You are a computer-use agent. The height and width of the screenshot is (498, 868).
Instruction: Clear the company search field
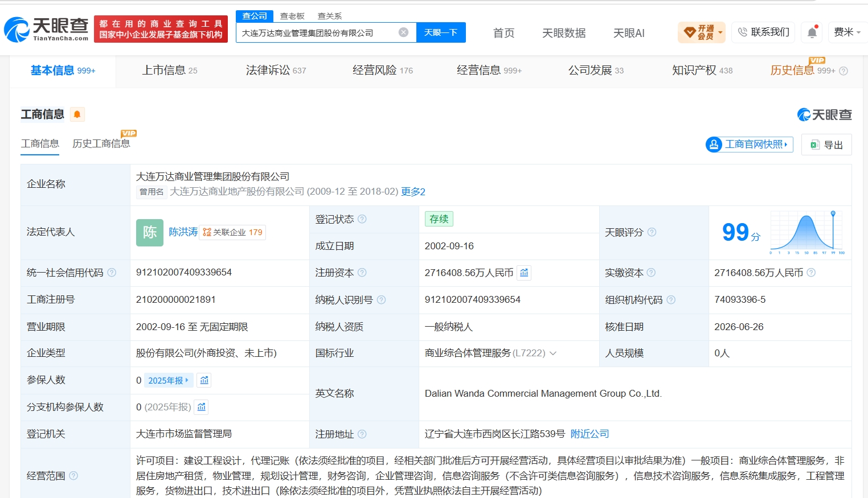coord(403,32)
